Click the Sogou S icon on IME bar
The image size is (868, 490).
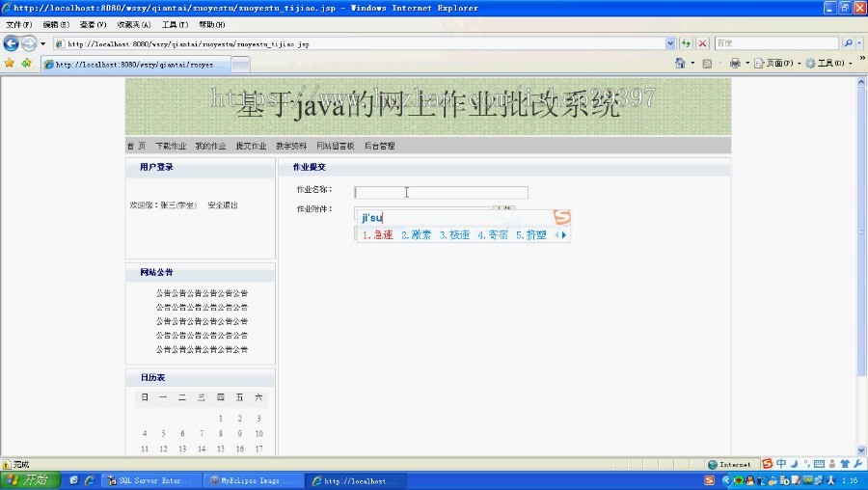[768, 463]
